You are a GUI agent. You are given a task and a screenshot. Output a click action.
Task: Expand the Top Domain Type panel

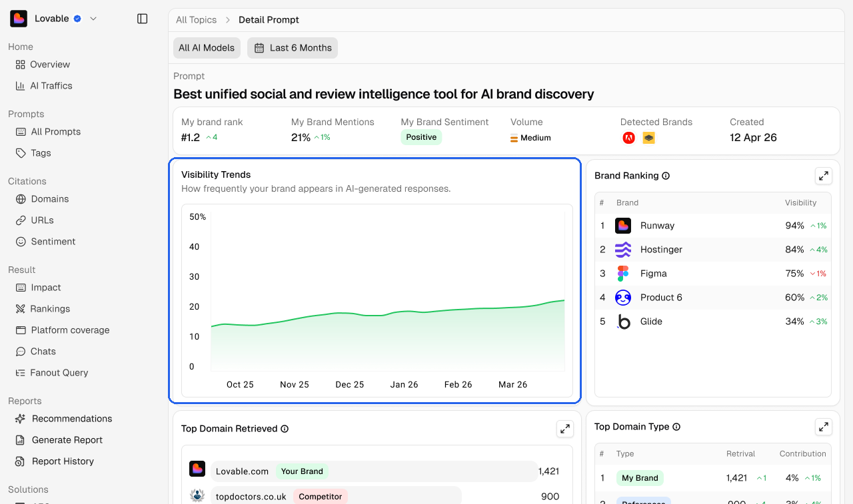tap(824, 427)
